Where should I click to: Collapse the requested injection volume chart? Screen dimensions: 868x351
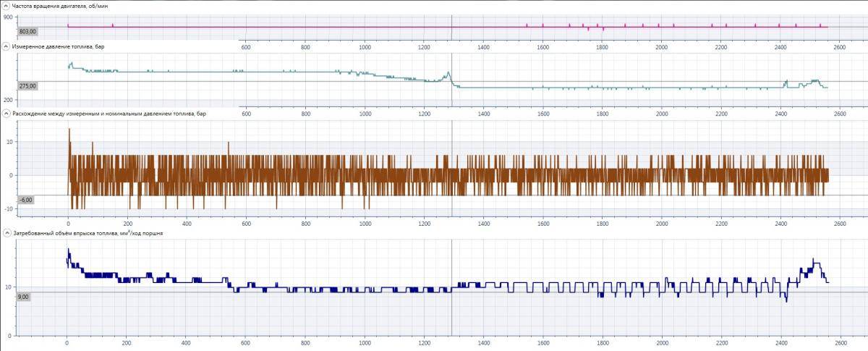point(6,233)
